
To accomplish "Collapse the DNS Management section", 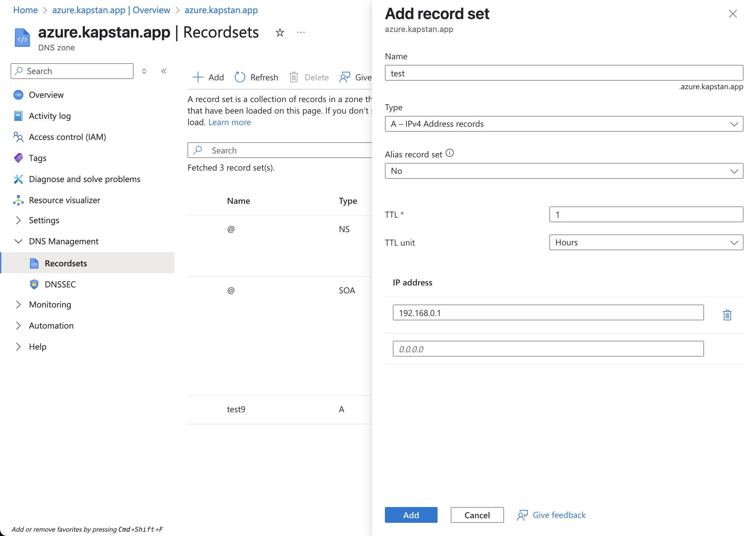I will coord(18,241).
